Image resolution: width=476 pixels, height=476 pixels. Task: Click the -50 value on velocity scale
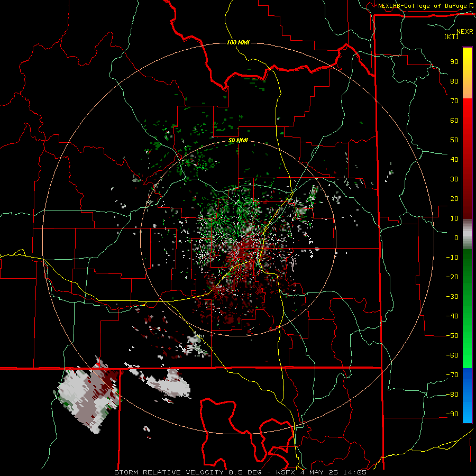(452, 336)
